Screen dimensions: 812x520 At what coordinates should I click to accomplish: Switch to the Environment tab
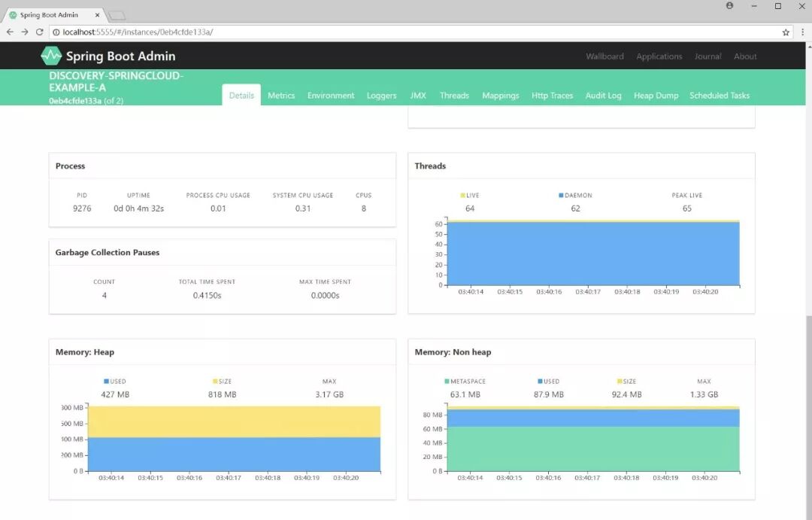pyautogui.click(x=330, y=96)
